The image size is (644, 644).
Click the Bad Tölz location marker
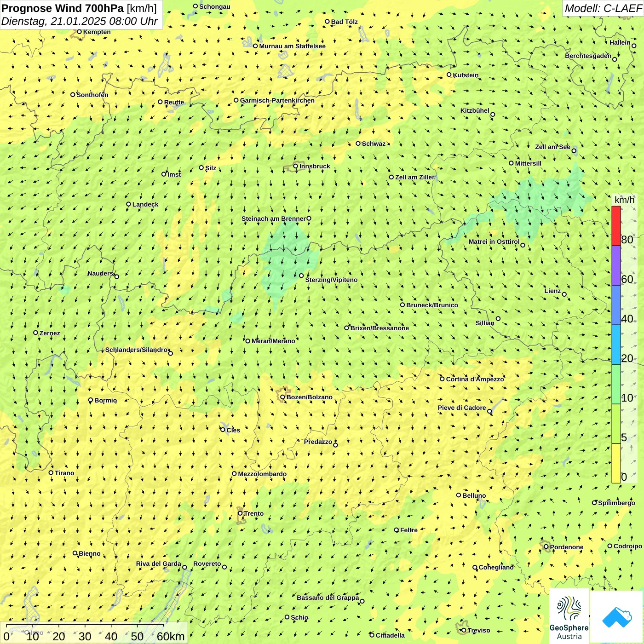point(328,22)
